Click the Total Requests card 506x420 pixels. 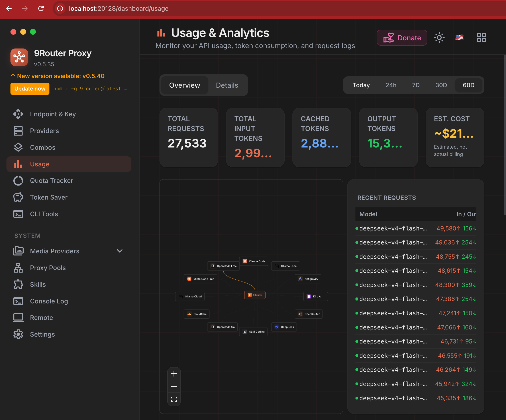click(189, 137)
